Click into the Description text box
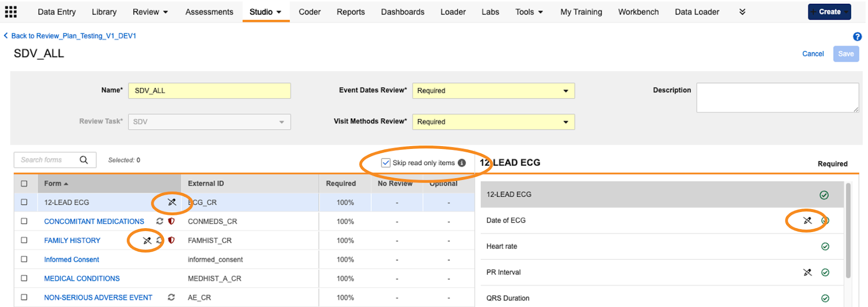This screenshot has width=868, height=307. pyautogui.click(x=777, y=98)
